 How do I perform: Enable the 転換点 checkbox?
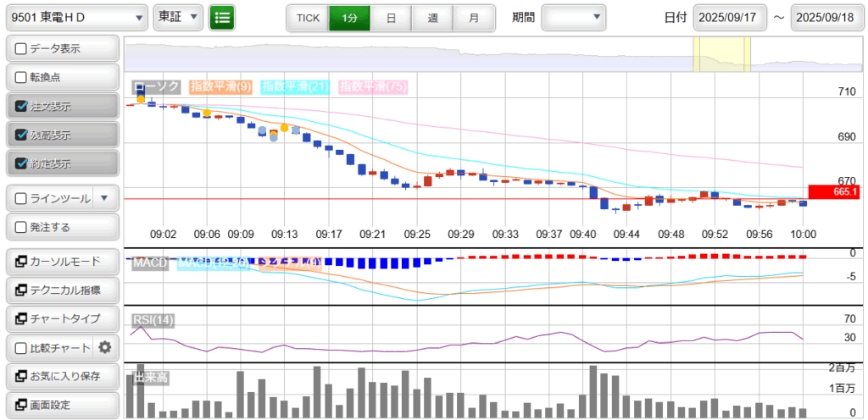coord(21,77)
